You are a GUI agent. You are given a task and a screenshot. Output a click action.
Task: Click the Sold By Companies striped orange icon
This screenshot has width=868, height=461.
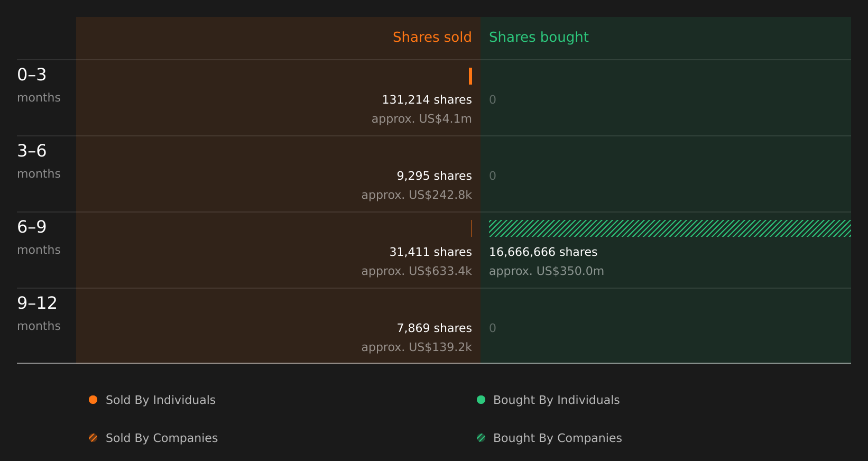(x=93, y=438)
